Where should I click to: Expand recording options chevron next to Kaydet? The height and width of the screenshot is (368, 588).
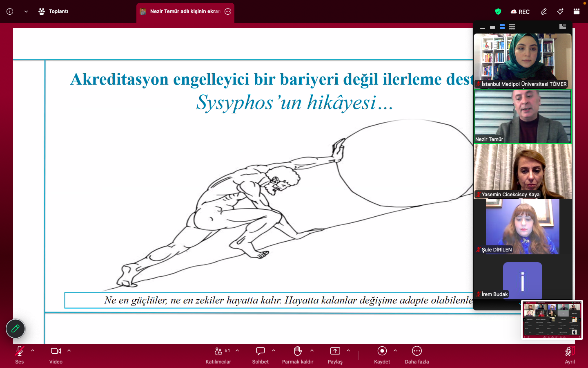pos(395,351)
